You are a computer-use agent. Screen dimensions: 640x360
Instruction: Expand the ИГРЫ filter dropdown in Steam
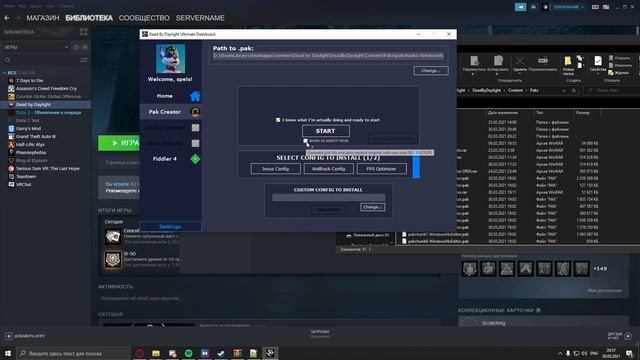click(x=67, y=47)
